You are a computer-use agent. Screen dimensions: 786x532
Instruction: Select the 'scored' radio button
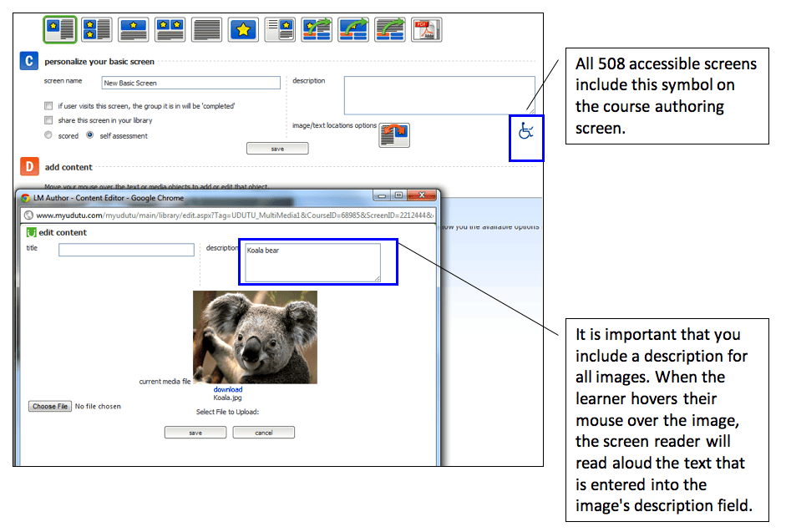pyautogui.click(x=48, y=135)
